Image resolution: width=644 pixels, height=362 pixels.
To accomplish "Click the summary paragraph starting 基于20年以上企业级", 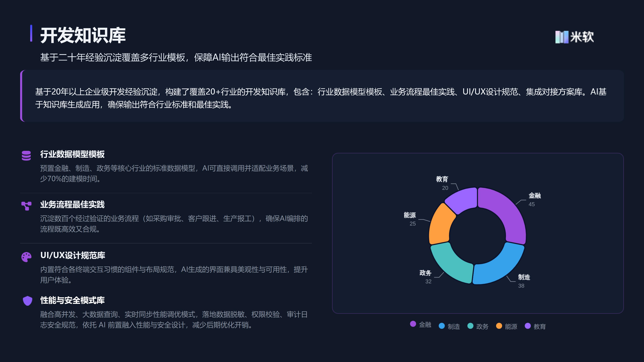I will point(321,98).
